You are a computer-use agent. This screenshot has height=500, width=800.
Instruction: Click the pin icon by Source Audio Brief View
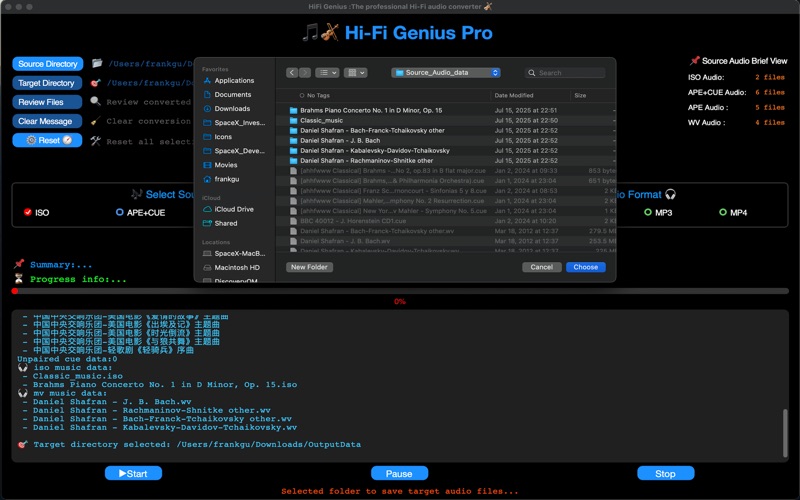point(694,61)
